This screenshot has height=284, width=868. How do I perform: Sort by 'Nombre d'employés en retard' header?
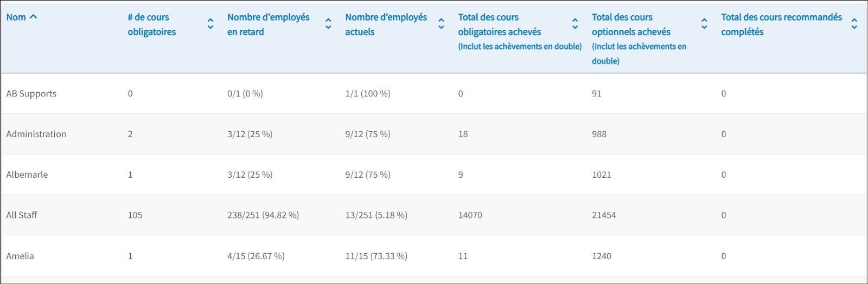[269, 24]
